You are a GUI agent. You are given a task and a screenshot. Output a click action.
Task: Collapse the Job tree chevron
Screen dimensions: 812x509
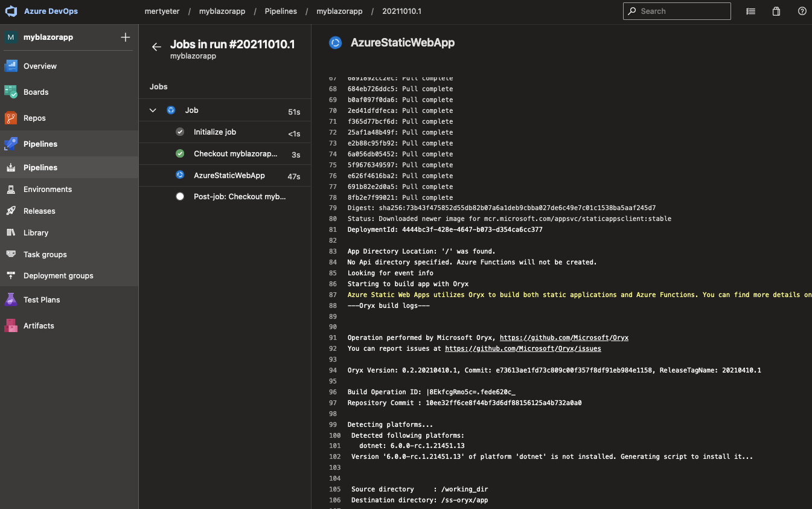tap(153, 110)
